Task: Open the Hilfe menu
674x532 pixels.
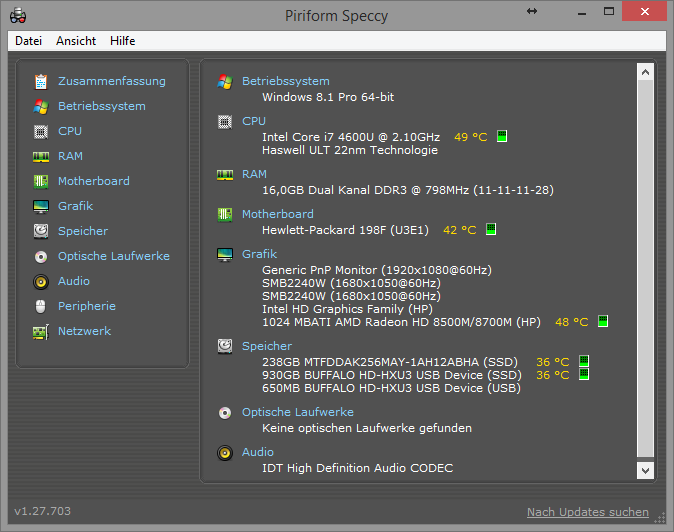Action: point(123,41)
